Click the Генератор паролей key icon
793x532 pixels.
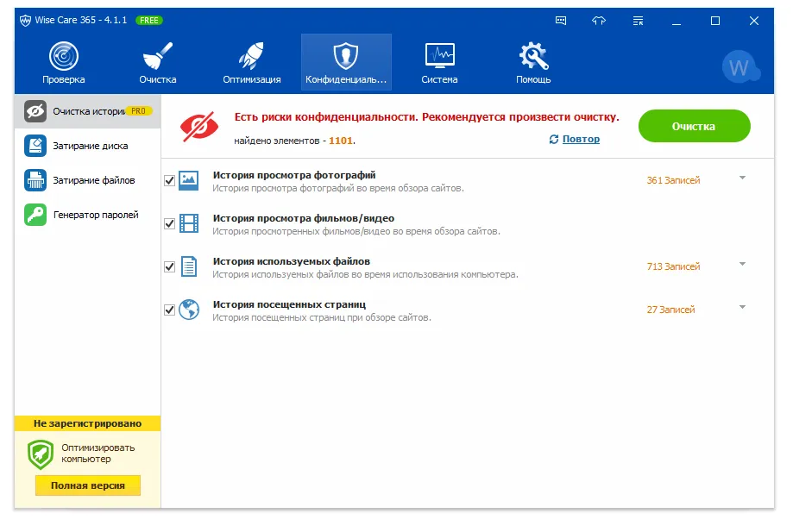[x=35, y=215]
